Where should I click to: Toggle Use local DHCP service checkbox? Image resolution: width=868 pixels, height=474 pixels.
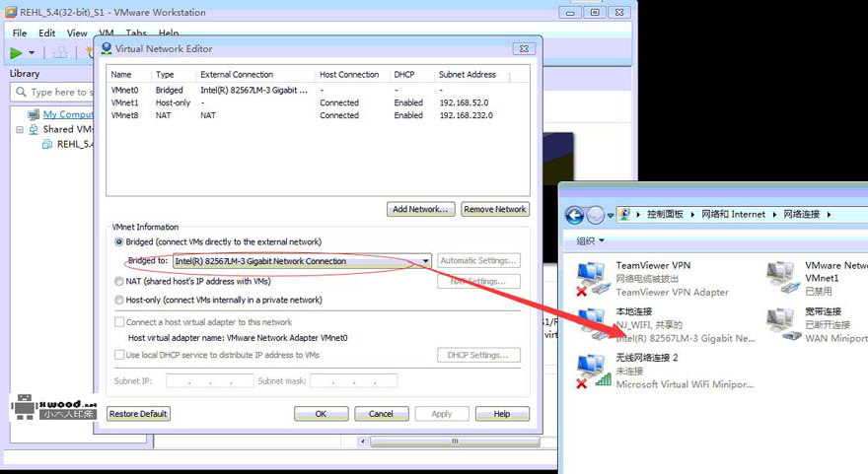(x=119, y=355)
